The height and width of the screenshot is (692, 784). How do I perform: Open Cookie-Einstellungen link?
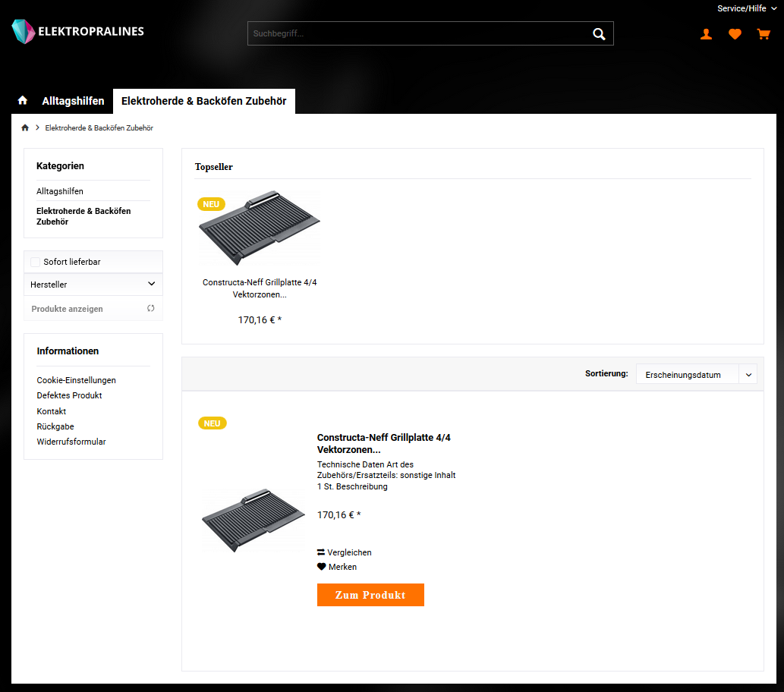[76, 380]
